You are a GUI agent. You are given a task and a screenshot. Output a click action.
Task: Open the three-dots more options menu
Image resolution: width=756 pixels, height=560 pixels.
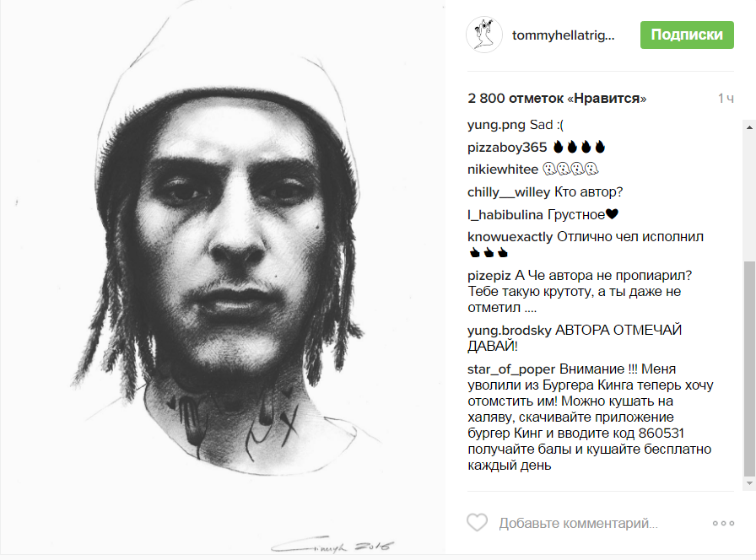[723, 524]
